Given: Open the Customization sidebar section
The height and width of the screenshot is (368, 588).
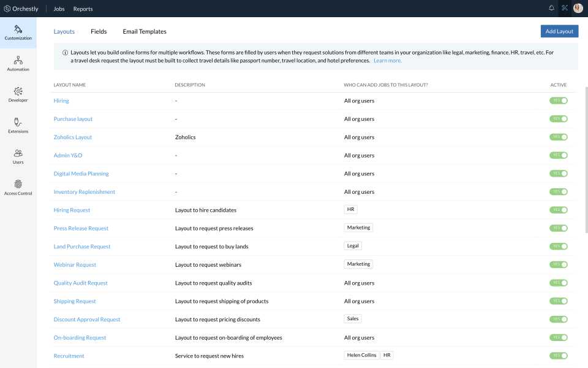Looking at the screenshot, I should (18, 33).
